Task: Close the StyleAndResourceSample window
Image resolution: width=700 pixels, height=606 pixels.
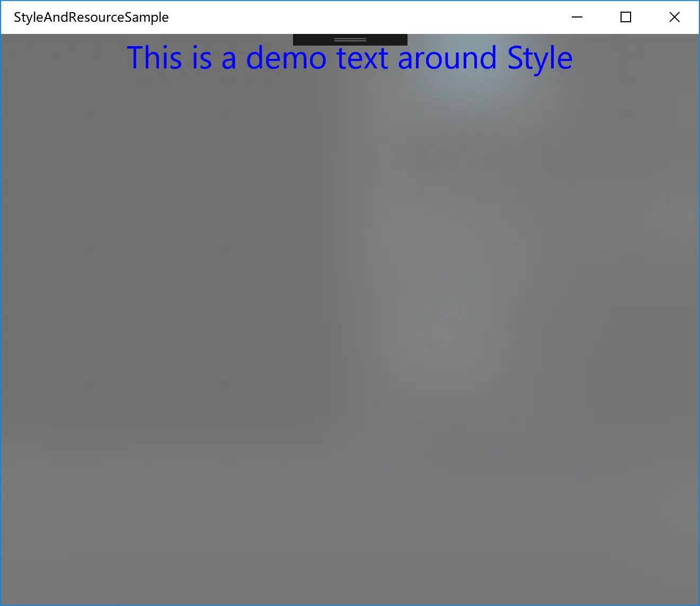Action: tap(675, 17)
